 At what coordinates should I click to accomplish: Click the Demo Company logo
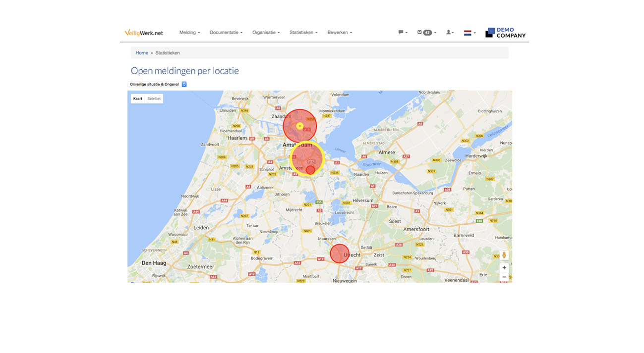[x=505, y=33]
